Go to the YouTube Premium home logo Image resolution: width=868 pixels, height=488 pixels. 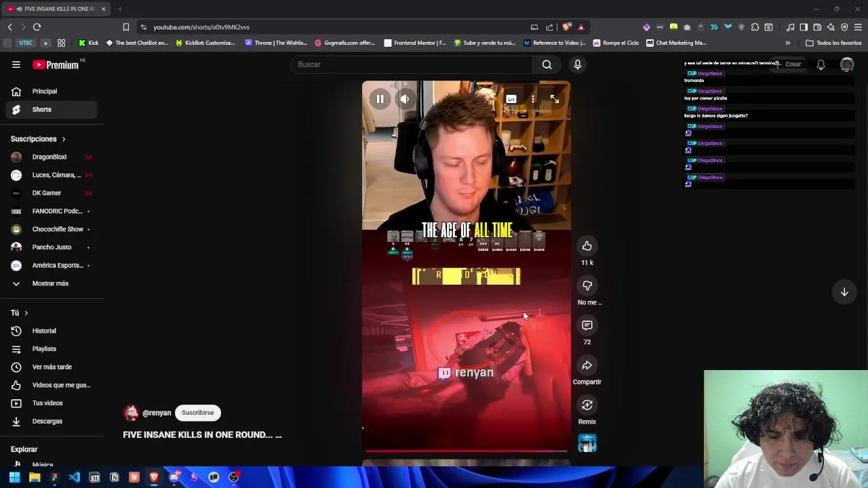(x=56, y=64)
